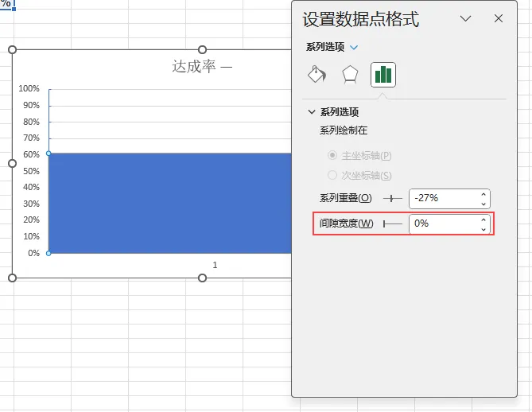Click the 系列绘制在 label
The height and width of the screenshot is (412, 532).
pyautogui.click(x=344, y=130)
